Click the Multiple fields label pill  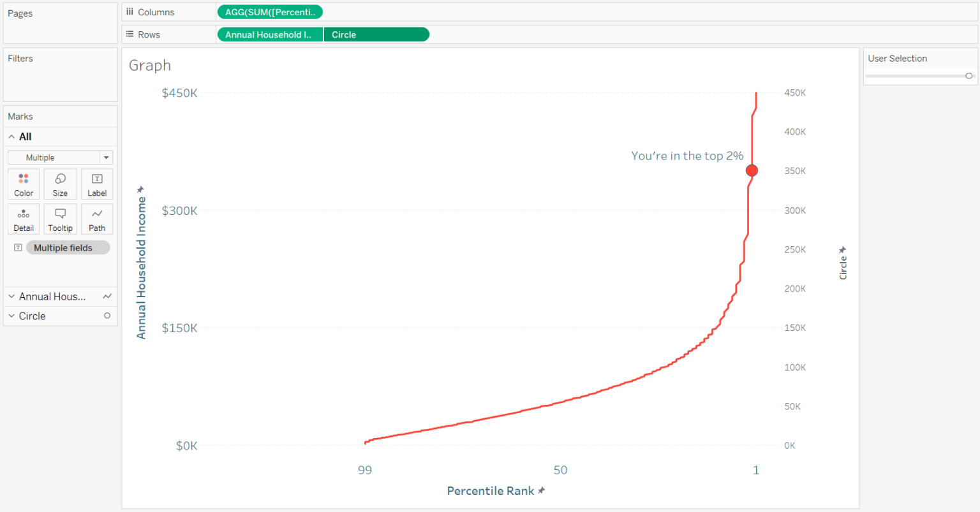point(68,247)
